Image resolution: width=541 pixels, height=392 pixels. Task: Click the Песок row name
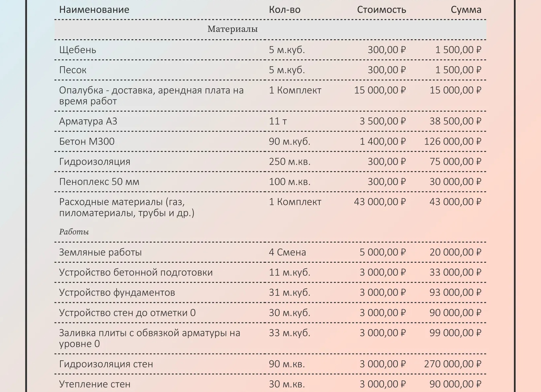point(73,70)
